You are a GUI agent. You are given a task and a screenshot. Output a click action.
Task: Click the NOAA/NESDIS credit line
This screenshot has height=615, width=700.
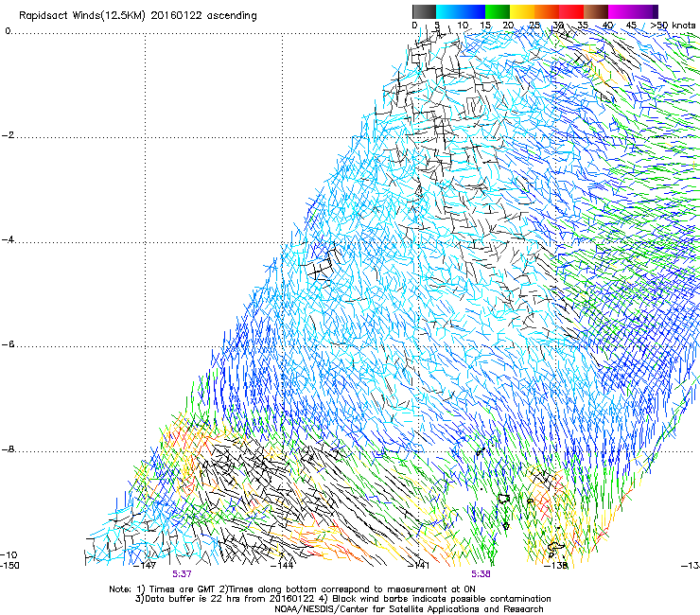pyautogui.click(x=409, y=609)
